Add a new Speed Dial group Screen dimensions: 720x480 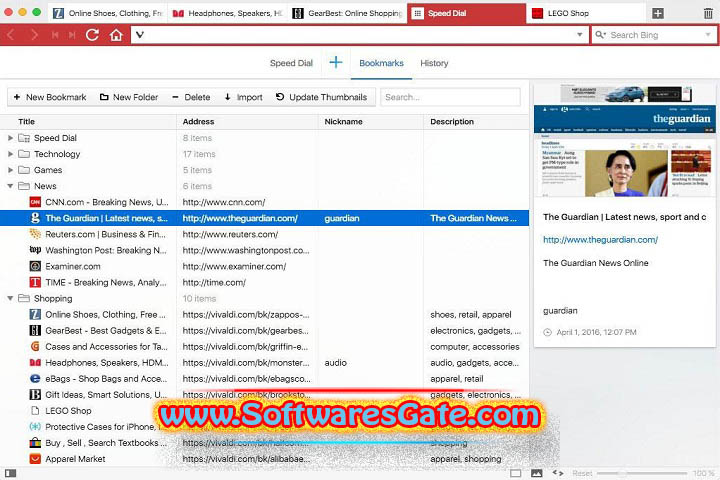[x=336, y=62]
